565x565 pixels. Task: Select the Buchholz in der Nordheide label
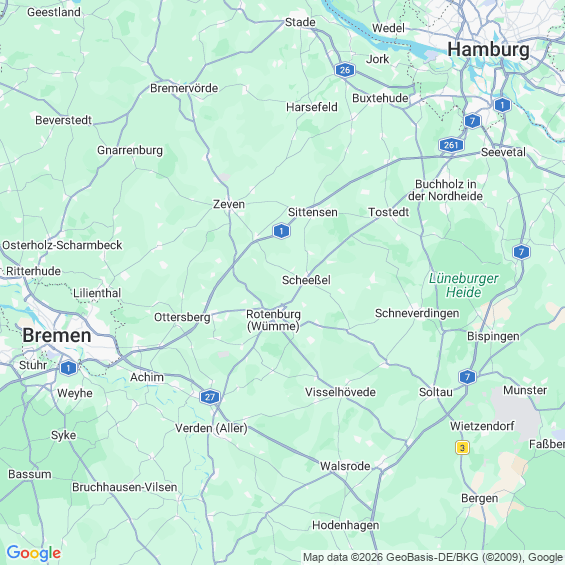445,190
